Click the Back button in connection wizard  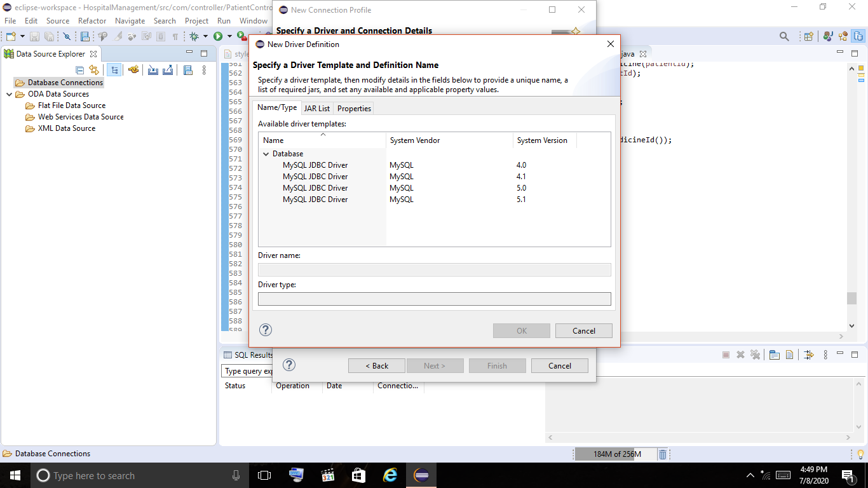[377, 365]
